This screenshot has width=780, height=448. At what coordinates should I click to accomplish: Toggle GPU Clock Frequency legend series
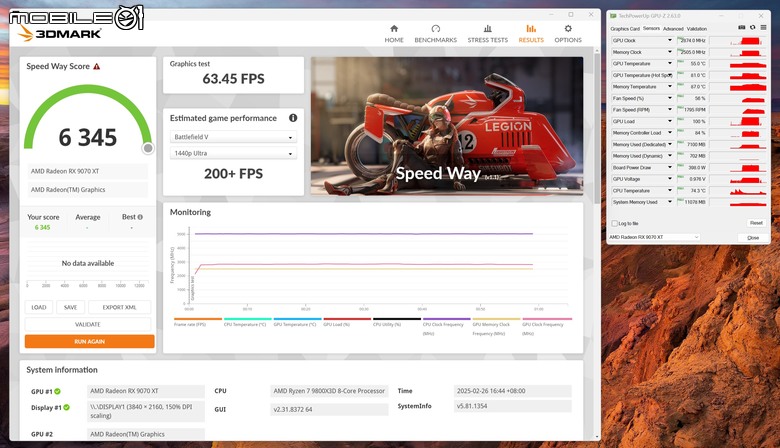[x=547, y=326]
